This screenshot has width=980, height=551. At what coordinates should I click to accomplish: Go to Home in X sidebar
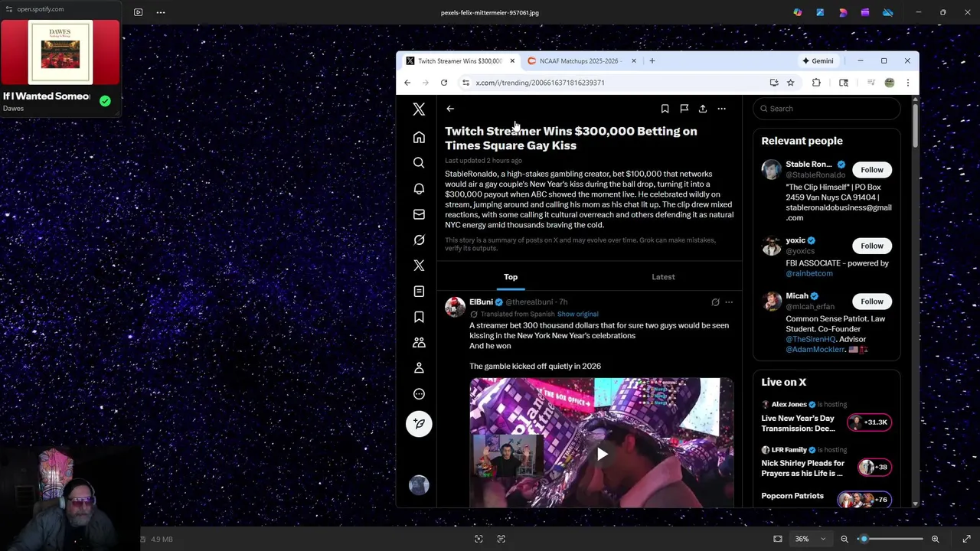tap(419, 138)
